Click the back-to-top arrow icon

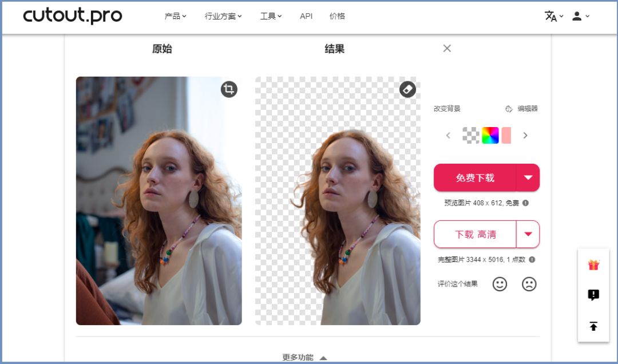(593, 326)
